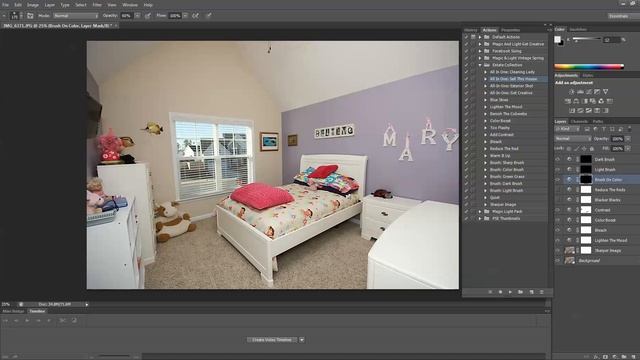Delete action trash icon in Actions panel
Image resolution: width=640 pixels, height=360 pixels.
point(542,292)
